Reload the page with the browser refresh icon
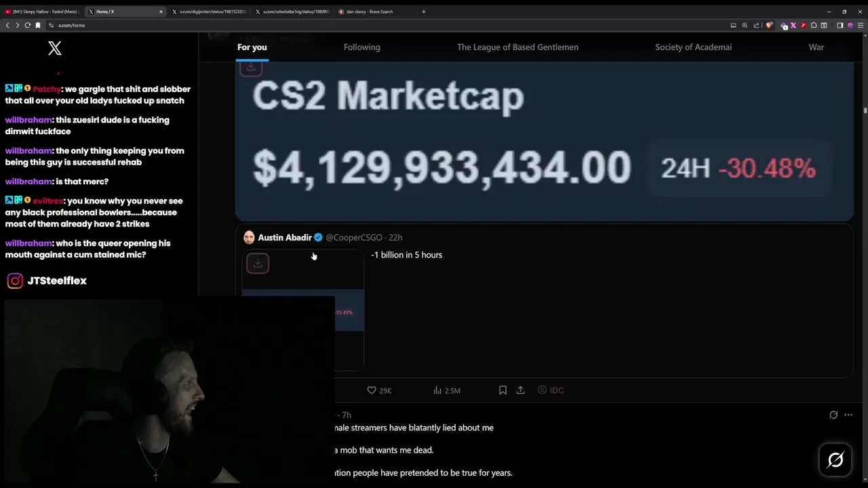This screenshot has height=488, width=868. point(27,25)
